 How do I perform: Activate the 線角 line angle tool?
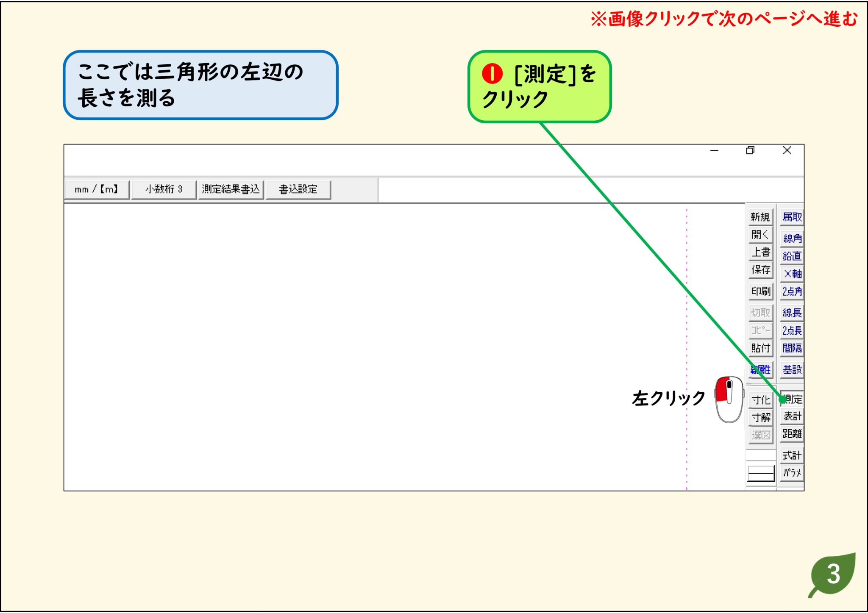792,239
